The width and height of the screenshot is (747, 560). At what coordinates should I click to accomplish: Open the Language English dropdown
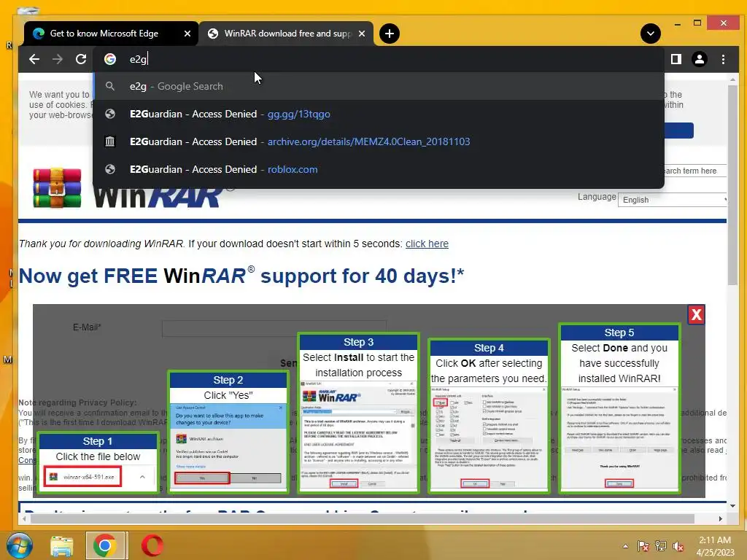coord(672,200)
